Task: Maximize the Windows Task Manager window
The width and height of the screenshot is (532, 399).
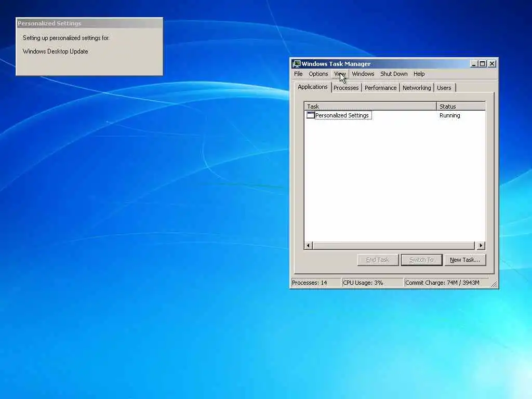Action: [x=482, y=64]
